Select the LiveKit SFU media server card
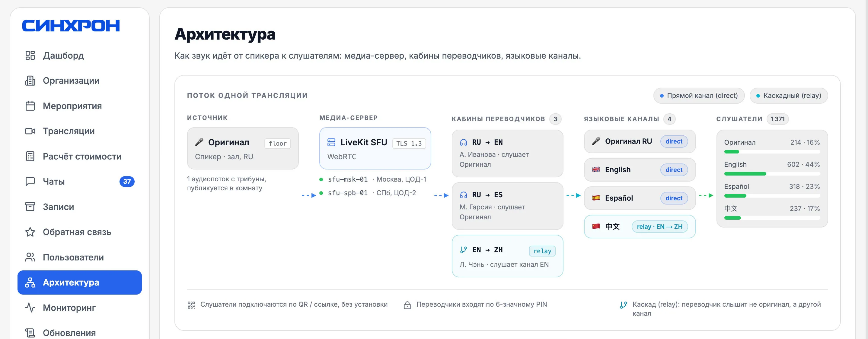This screenshot has width=868, height=339. (375, 148)
